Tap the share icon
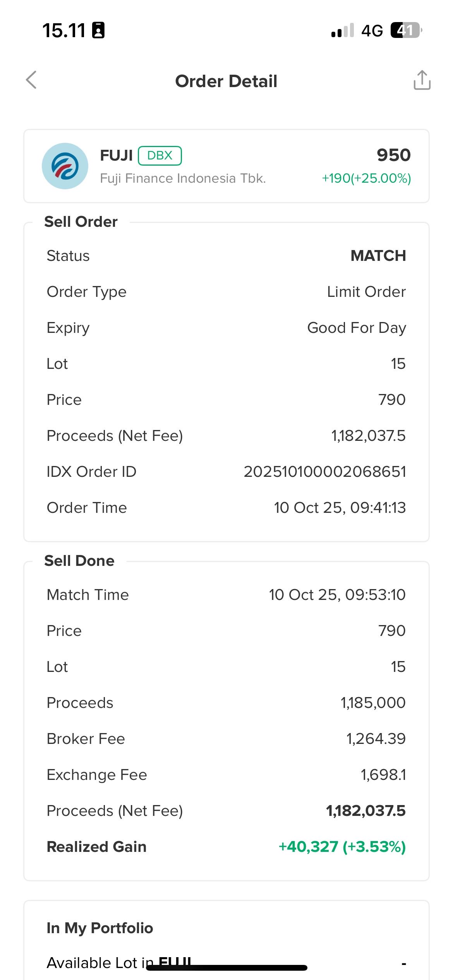The image size is (453, 980). [x=422, y=80]
